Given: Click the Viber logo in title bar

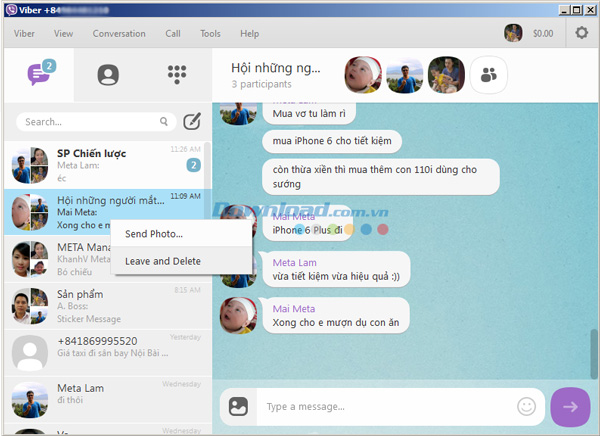Looking at the screenshot, I should (11, 10).
